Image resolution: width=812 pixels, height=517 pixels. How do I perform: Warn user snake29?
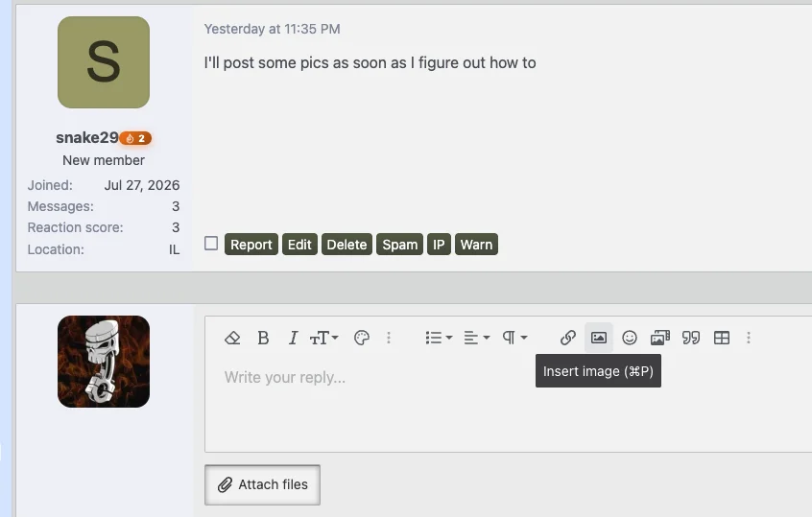click(476, 245)
